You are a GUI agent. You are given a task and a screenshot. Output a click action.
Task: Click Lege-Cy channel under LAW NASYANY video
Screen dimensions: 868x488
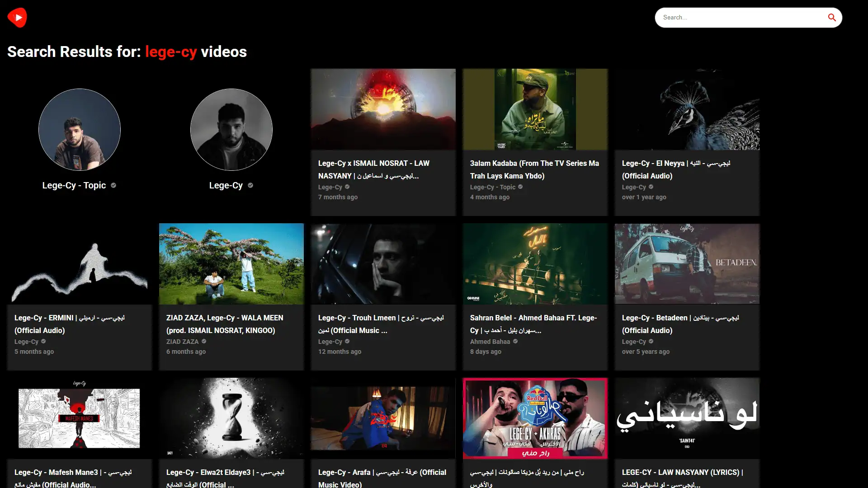330,187
